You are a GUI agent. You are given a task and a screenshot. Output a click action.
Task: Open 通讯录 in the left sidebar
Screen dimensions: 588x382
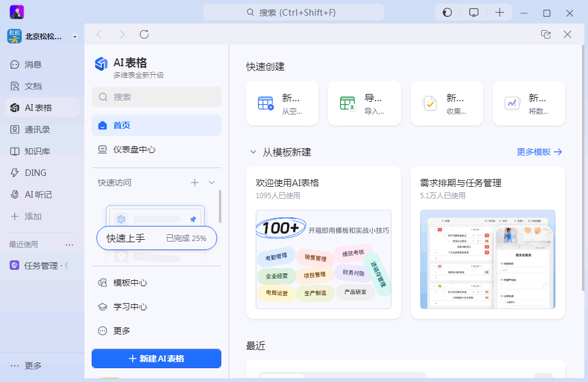coord(42,130)
